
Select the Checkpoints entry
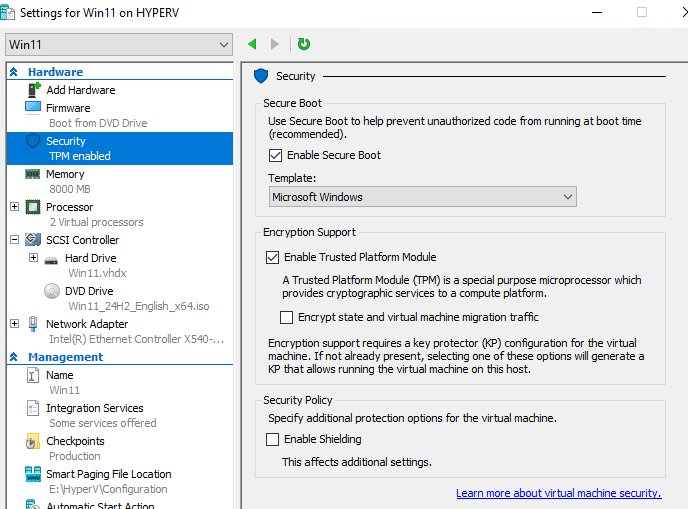(x=75, y=441)
